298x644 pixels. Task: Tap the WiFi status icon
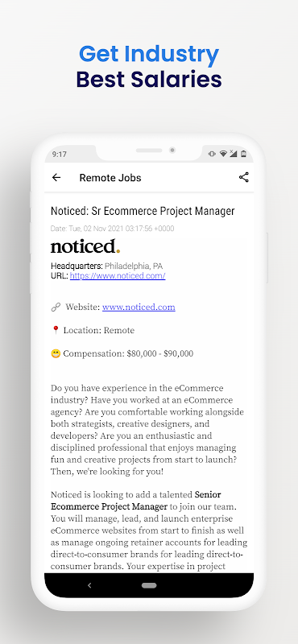click(223, 154)
